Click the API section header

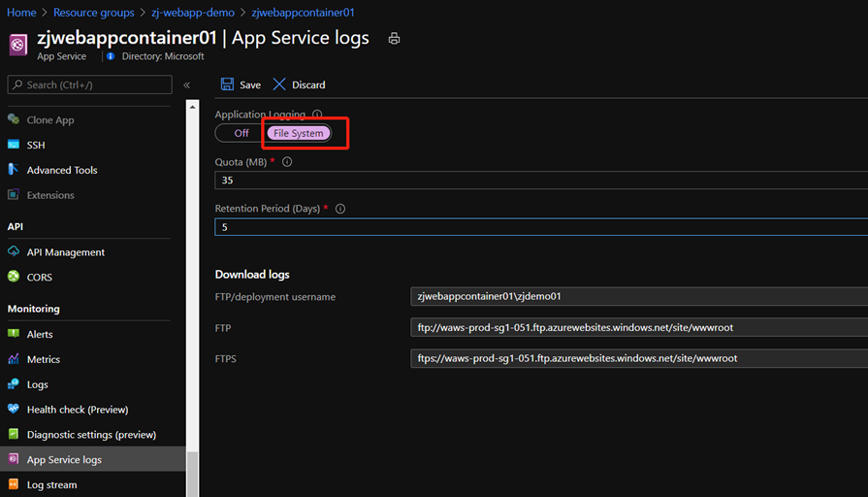coord(15,226)
